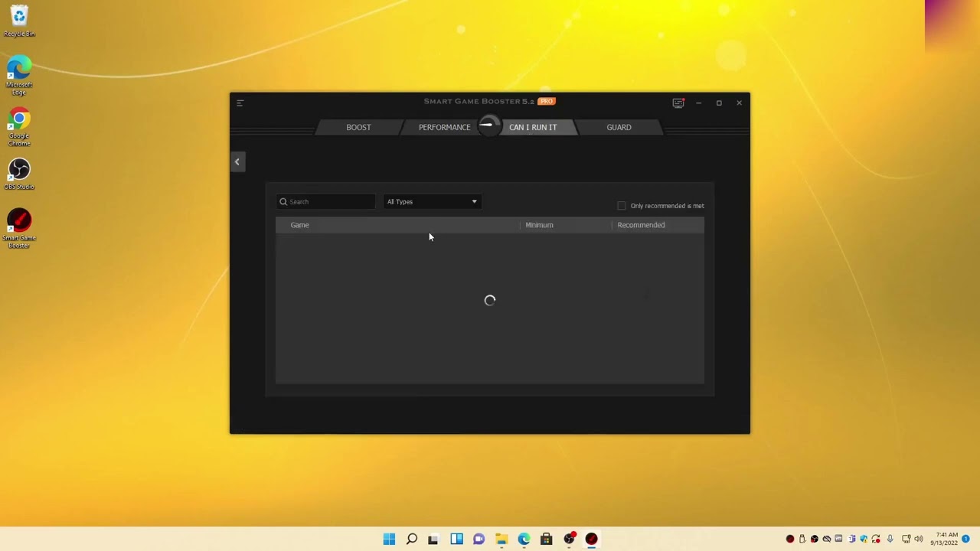Open taskbar Search
The width and height of the screenshot is (980, 551).
point(411,539)
